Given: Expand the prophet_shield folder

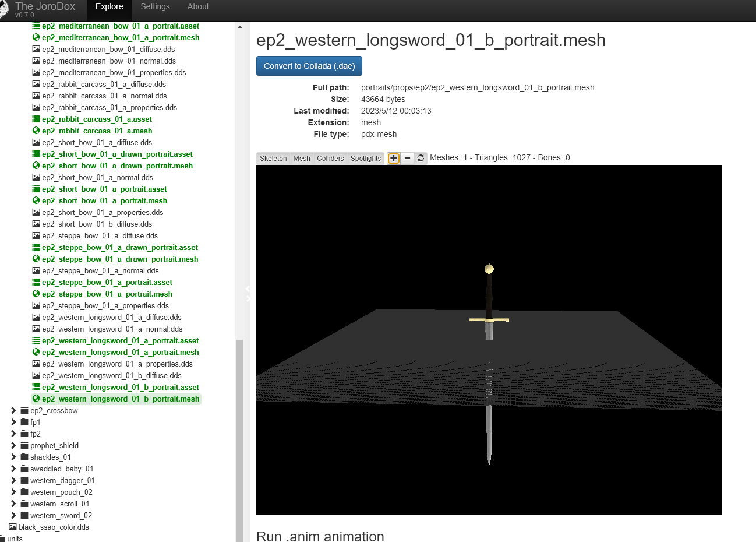Looking at the screenshot, I should coord(13,445).
